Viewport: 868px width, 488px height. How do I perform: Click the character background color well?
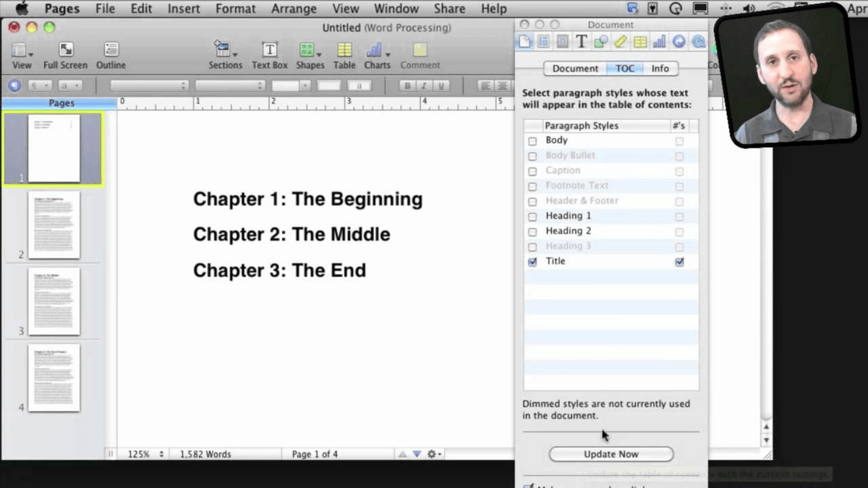pyautogui.click(x=359, y=85)
